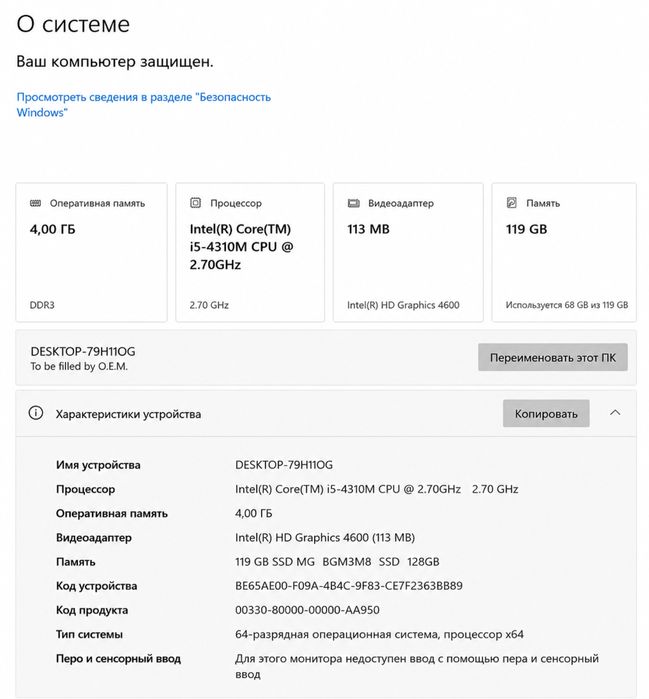Click the RAM icon beside Оперативная память
The image size is (649, 699).
coord(35,203)
